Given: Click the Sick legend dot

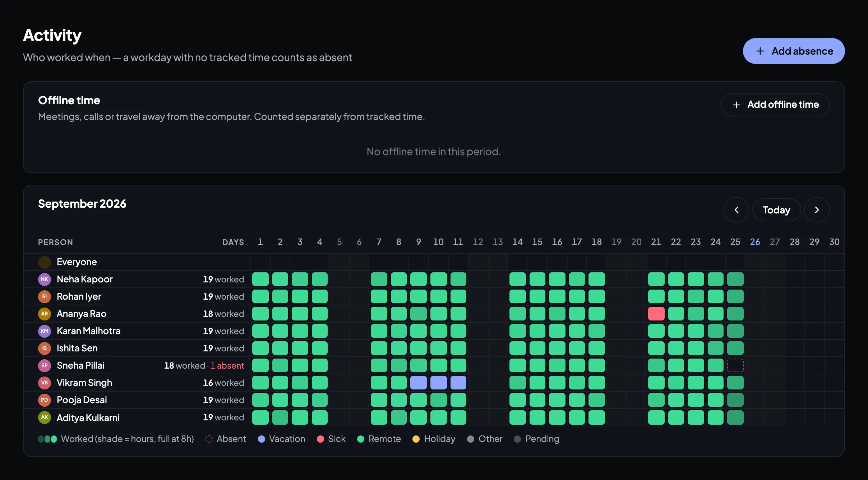Looking at the screenshot, I should tap(320, 439).
